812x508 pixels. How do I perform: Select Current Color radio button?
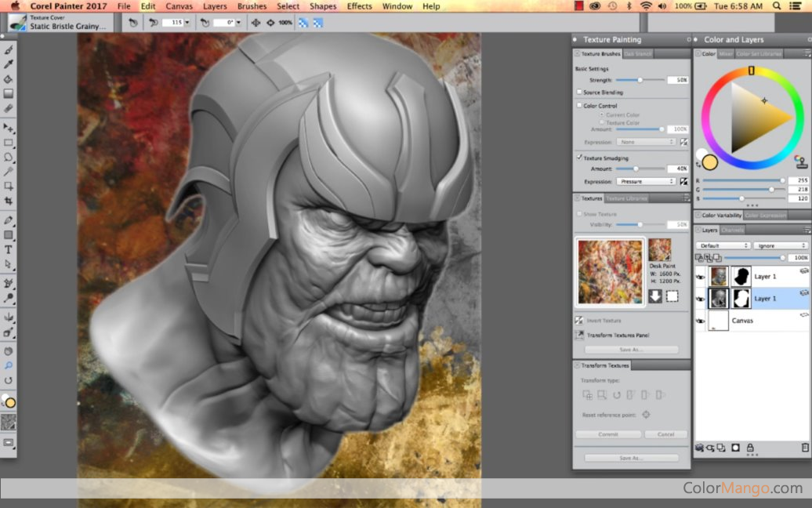click(x=602, y=114)
